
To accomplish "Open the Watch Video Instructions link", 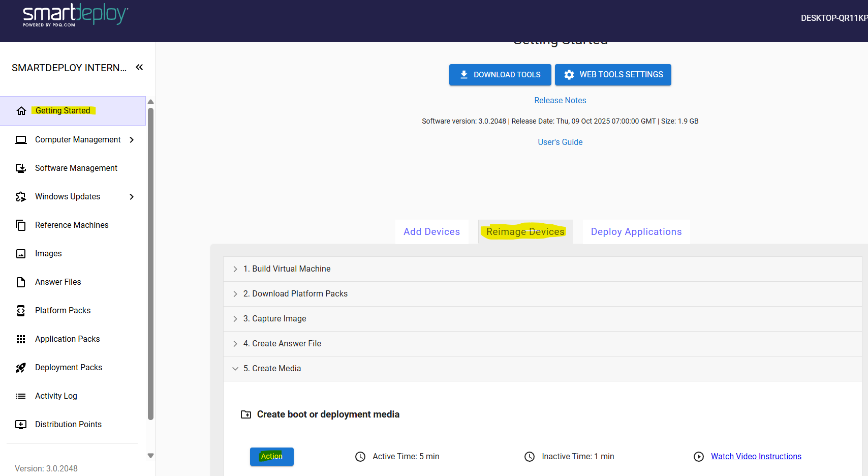I will coord(756,457).
